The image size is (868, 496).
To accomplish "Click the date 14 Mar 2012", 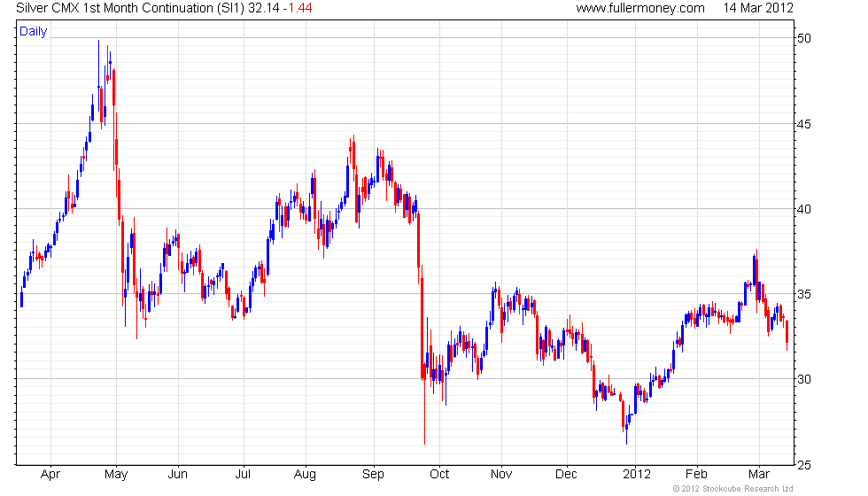I will [x=758, y=8].
